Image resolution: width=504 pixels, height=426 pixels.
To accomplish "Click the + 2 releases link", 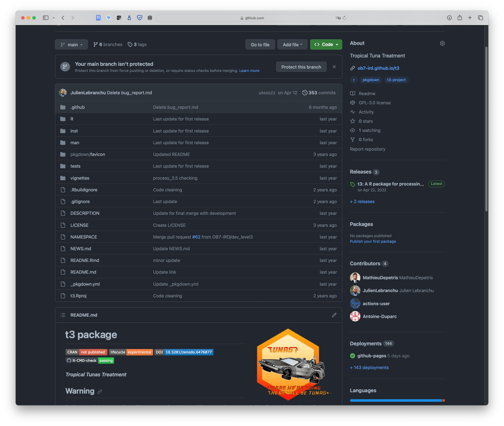I will (x=362, y=201).
